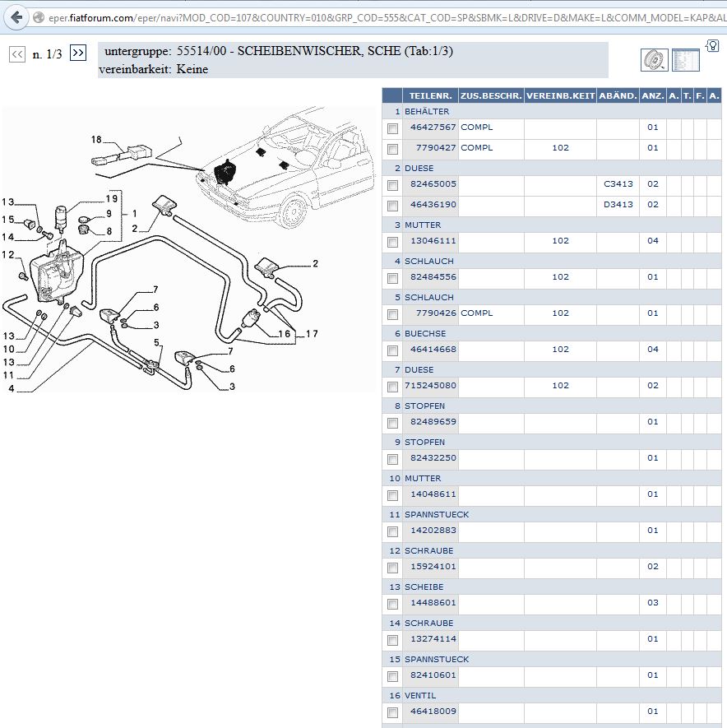Check the box for washer 14488601

393,604
